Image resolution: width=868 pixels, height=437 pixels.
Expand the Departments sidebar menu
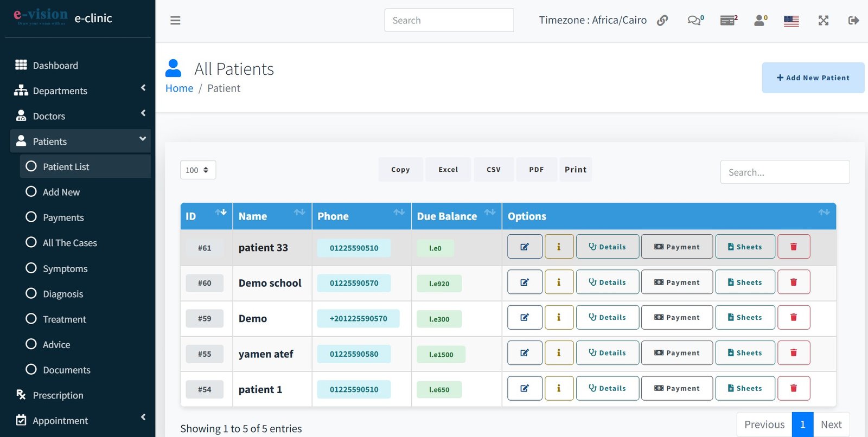pyautogui.click(x=60, y=91)
